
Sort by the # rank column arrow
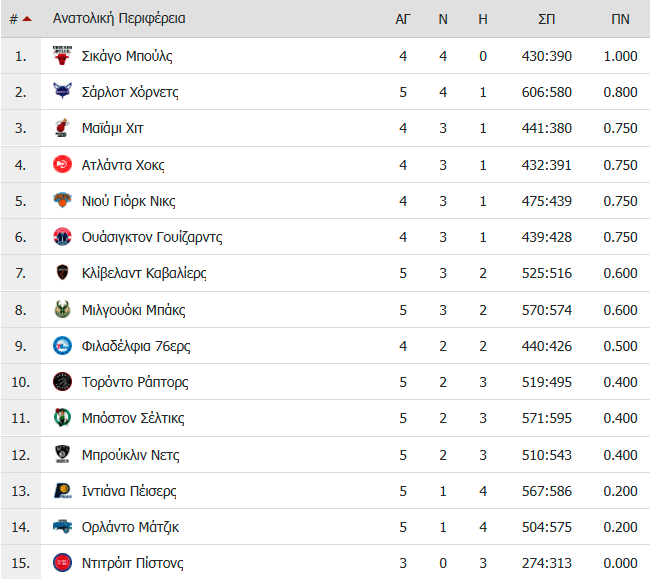pyautogui.click(x=27, y=19)
